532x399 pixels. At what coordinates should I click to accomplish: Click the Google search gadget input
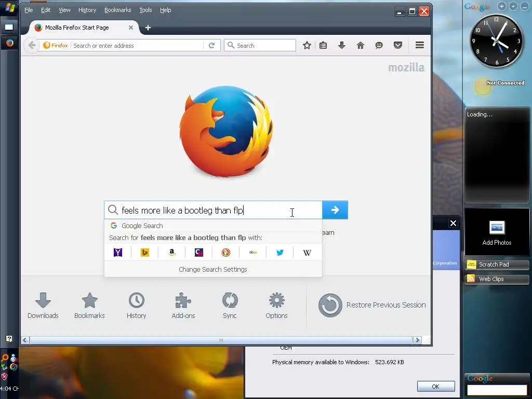point(497,390)
